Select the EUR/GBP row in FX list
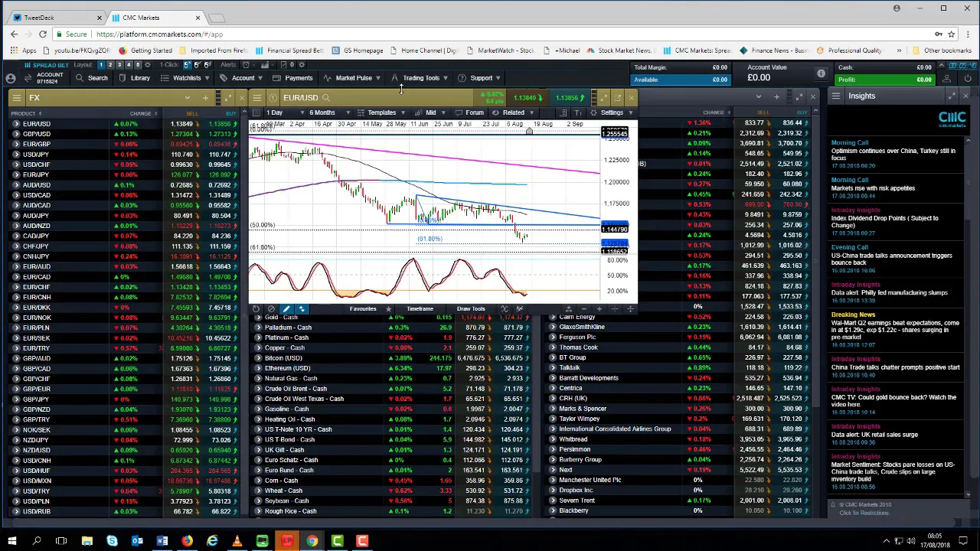 tap(122, 144)
